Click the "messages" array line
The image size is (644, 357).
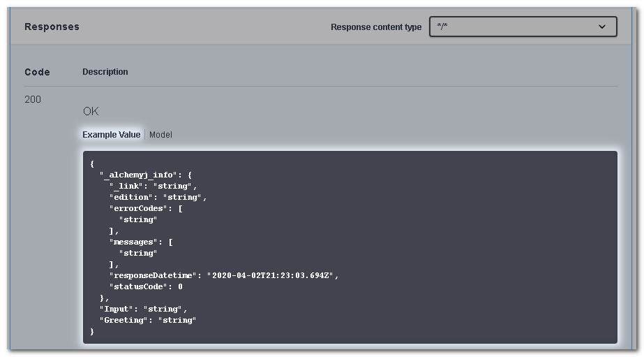[141, 242]
